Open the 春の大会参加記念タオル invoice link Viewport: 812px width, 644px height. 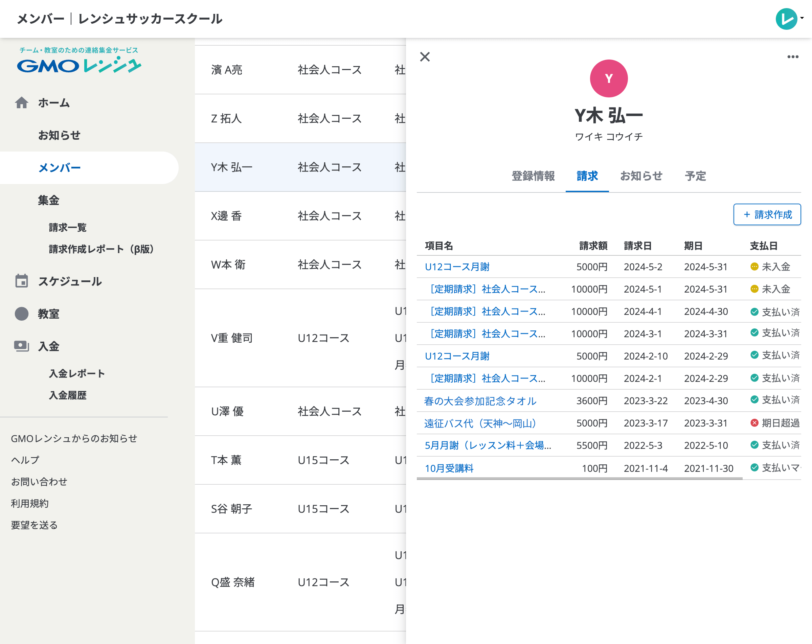click(x=480, y=401)
